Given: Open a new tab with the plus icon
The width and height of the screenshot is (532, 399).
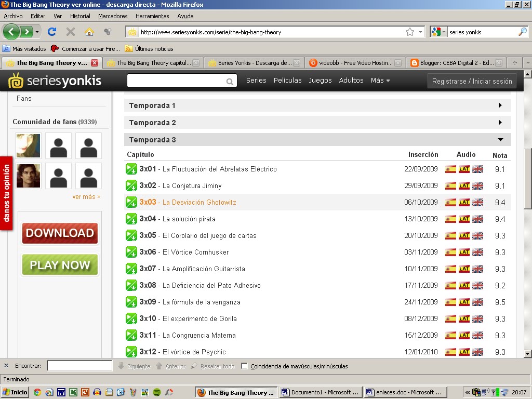Looking at the screenshot, I should click(515, 63).
